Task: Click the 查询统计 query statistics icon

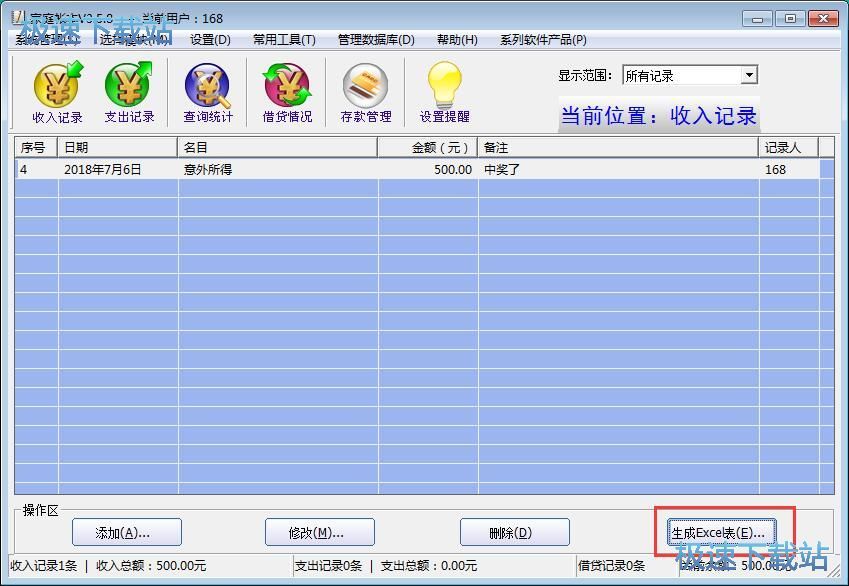Action: [208, 93]
